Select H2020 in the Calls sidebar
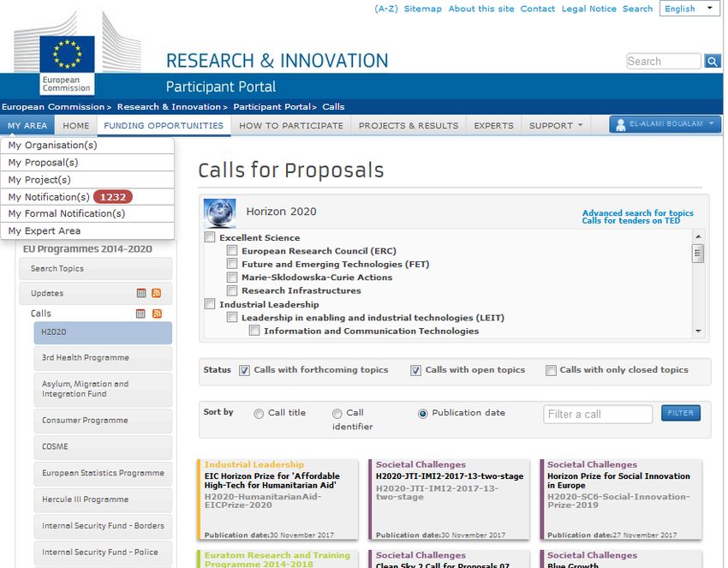 tap(103, 332)
